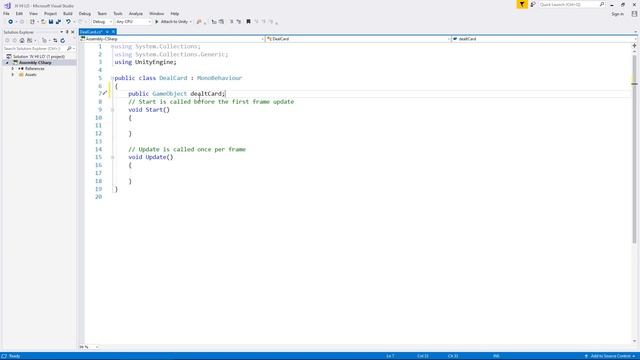640x360 pixels.
Task: Click the Attach to Unity button
Action: click(x=171, y=22)
